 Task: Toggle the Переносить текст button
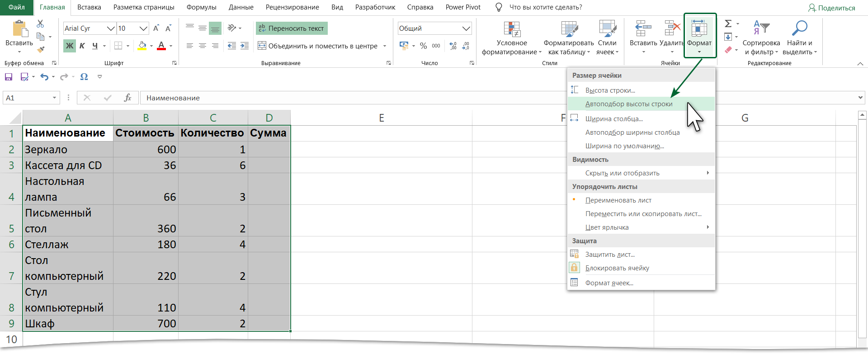point(292,28)
